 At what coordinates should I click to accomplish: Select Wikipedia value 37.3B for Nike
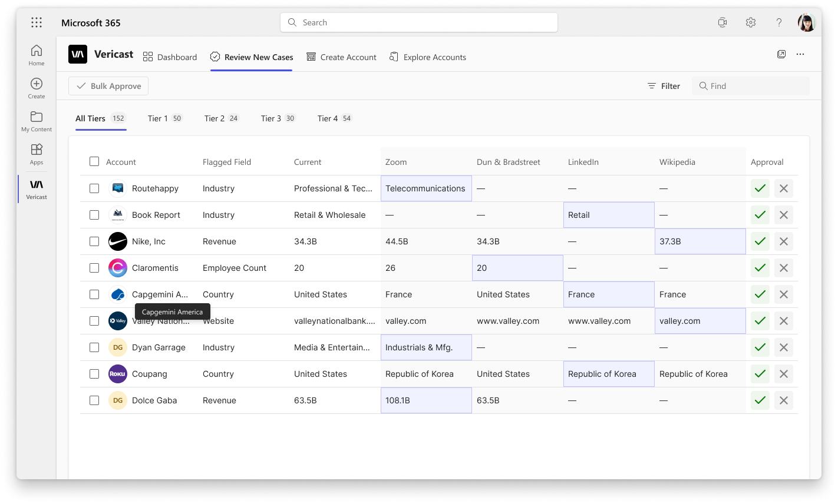(700, 241)
